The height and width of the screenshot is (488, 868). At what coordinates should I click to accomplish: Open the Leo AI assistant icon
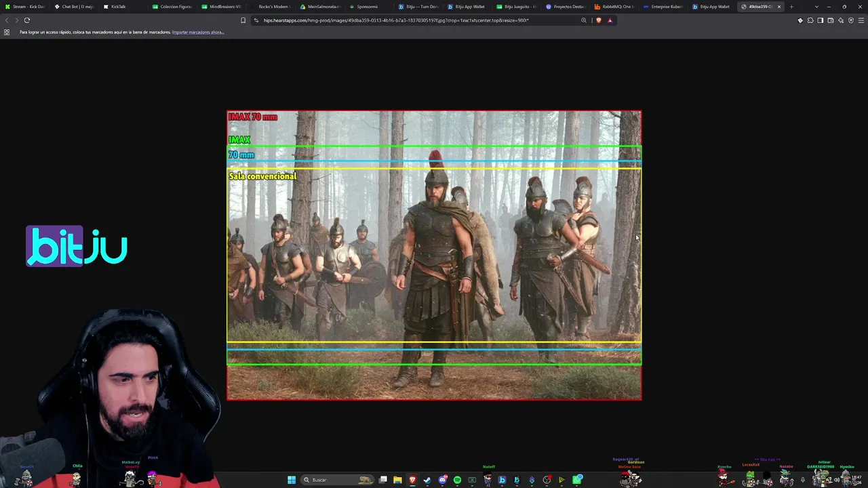click(841, 20)
